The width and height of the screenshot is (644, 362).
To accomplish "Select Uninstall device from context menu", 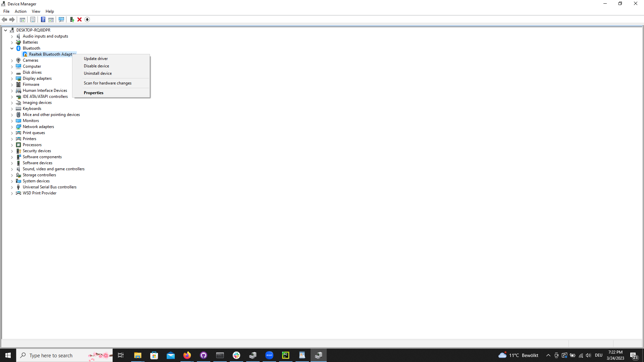I will [97, 73].
